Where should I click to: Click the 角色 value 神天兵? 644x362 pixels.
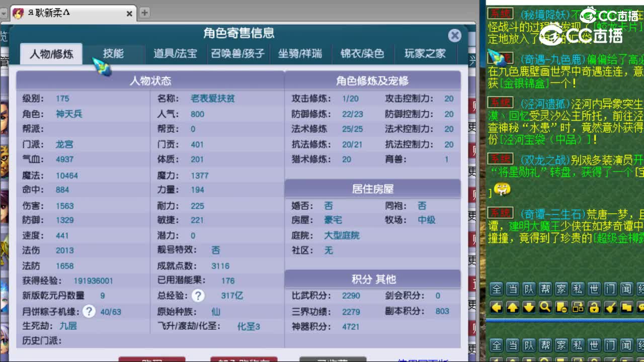coord(69,114)
